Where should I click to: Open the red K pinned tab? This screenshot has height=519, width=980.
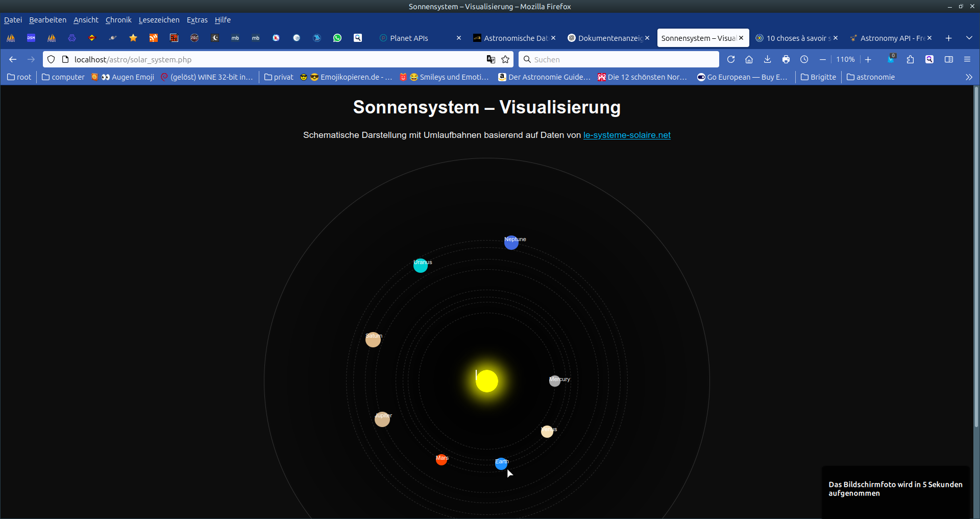pos(276,38)
